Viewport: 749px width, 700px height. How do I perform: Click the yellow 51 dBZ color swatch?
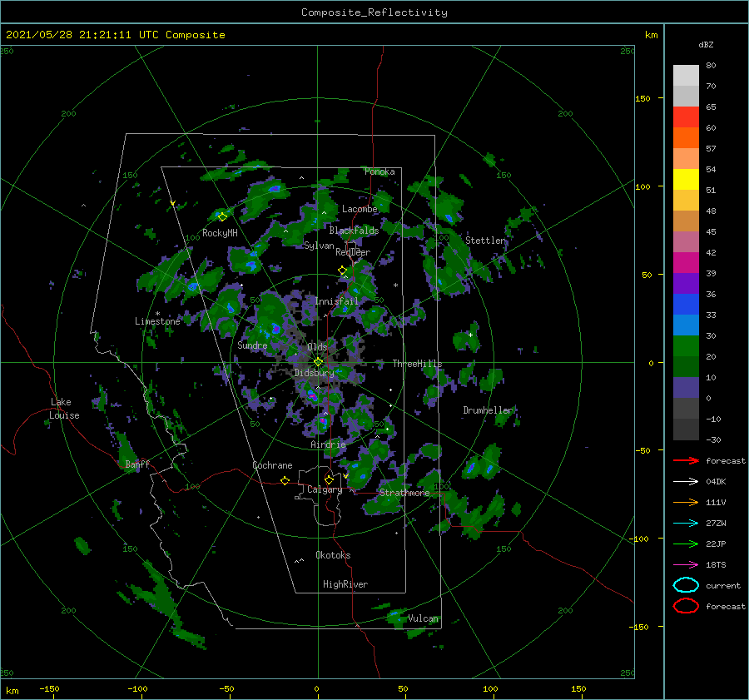tap(686, 180)
